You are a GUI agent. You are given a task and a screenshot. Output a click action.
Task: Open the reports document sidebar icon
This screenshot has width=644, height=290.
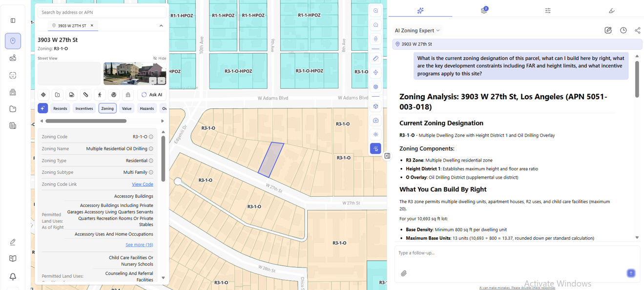click(x=13, y=126)
